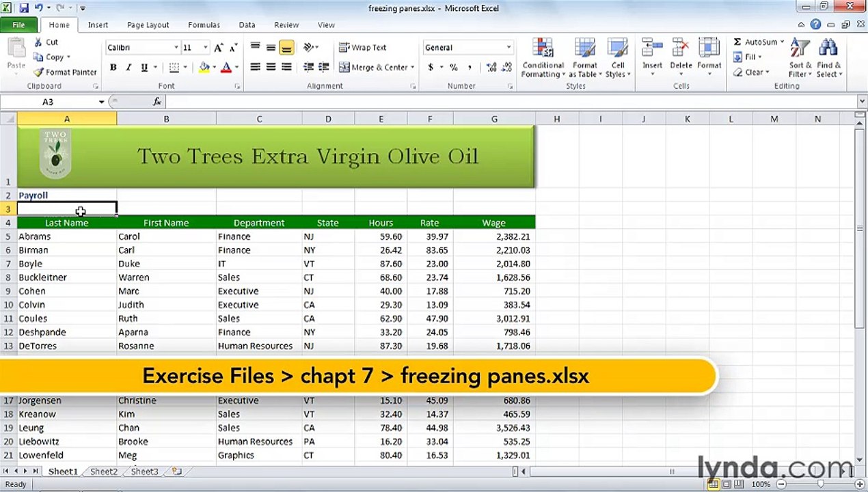
Task: Click the Decrease Font Size icon
Action: pos(234,48)
